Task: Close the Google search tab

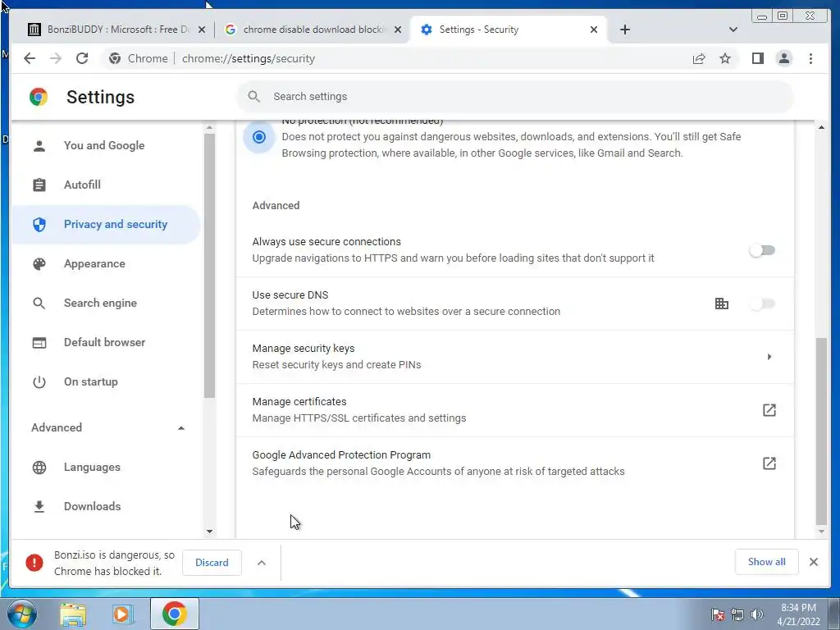Action: pyautogui.click(x=398, y=30)
